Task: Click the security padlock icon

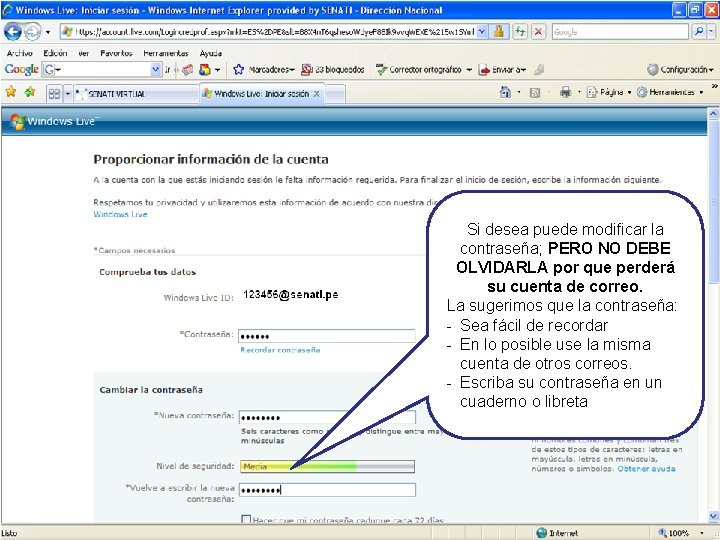Action: [x=499, y=32]
